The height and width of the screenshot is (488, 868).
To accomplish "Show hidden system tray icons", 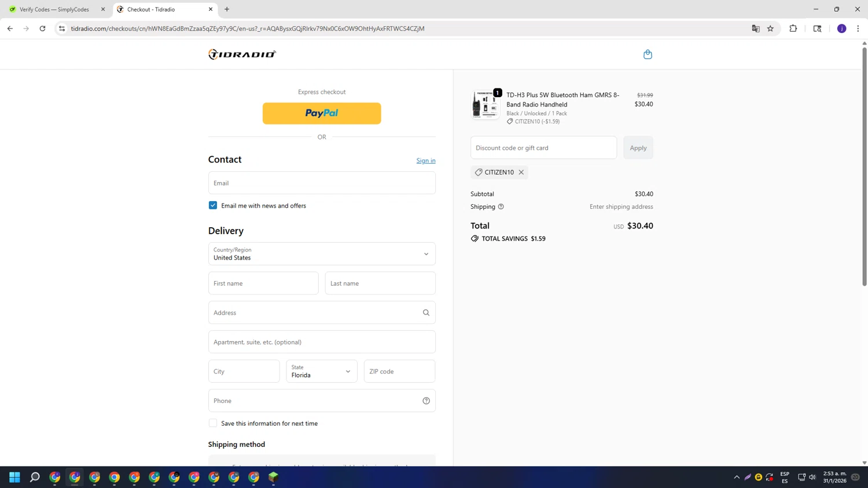I will pos(737,477).
